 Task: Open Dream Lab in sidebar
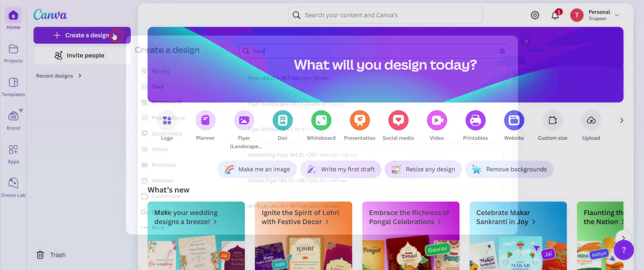[13, 188]
